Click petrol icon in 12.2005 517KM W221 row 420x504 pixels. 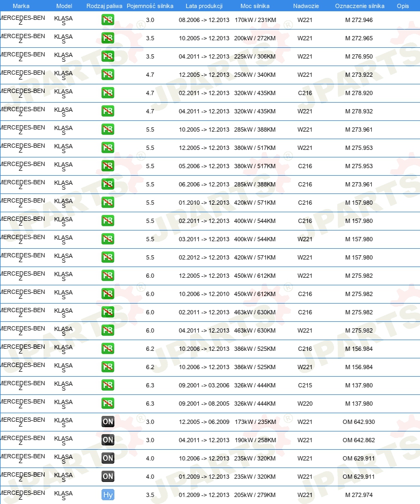[107, 148]
